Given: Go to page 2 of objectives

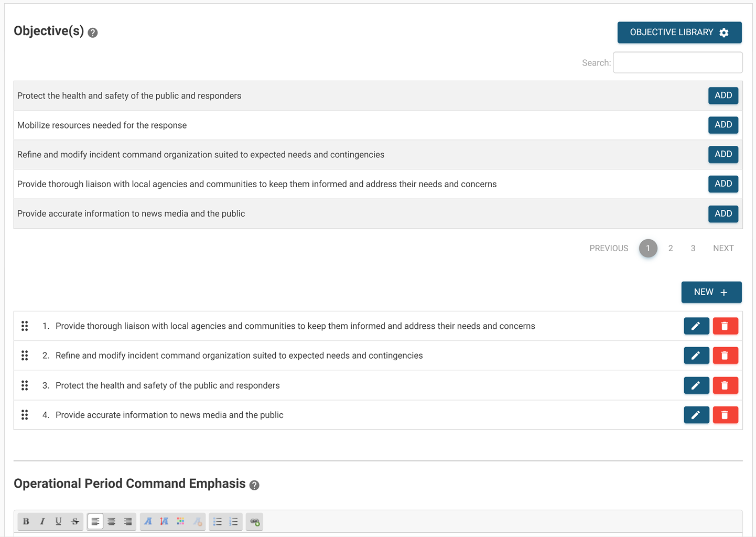Looking at the screenshot, I should pos(671,248).
